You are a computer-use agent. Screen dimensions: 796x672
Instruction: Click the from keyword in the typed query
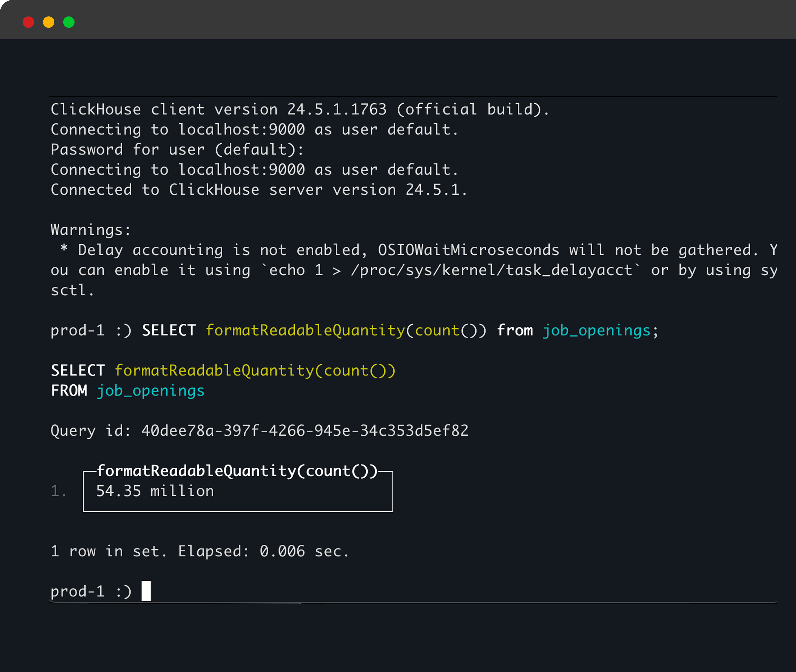click(515, 330)
